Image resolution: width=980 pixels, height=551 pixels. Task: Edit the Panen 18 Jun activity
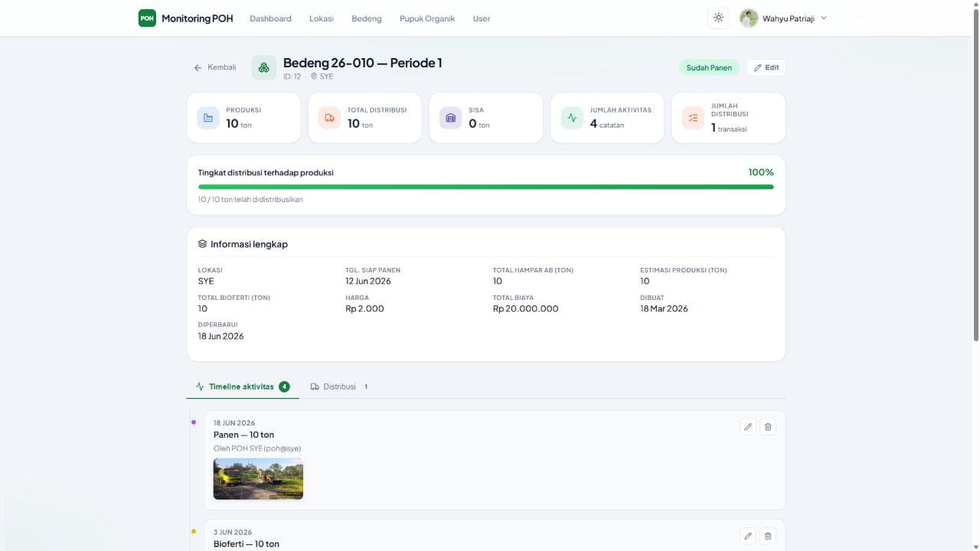748,427
